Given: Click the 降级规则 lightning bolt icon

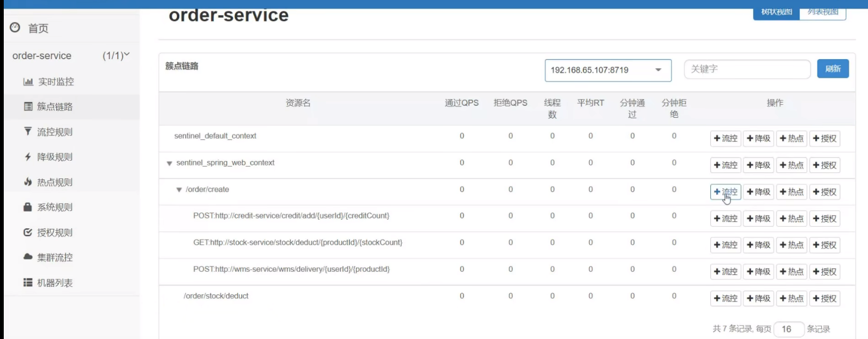Looking at the screenshot, I should pyautogui.click(x=28, y=156).
